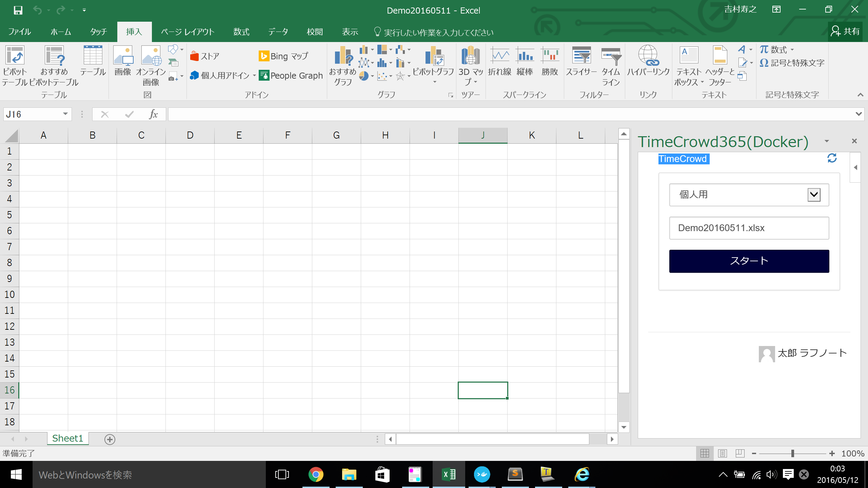
Task: Switch to Page Layout view in status bar
Action: [723, 453]
